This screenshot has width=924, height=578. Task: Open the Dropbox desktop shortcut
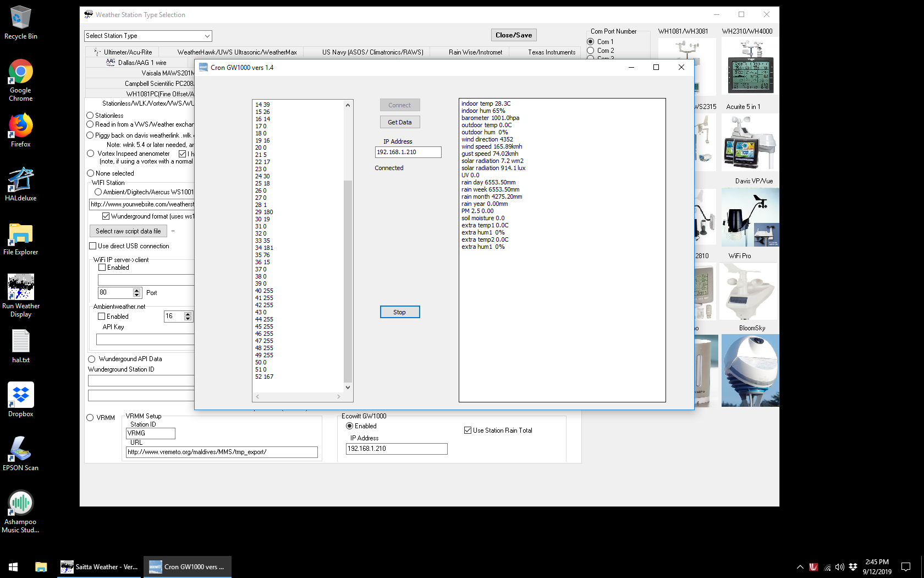(x=20, y=400)
